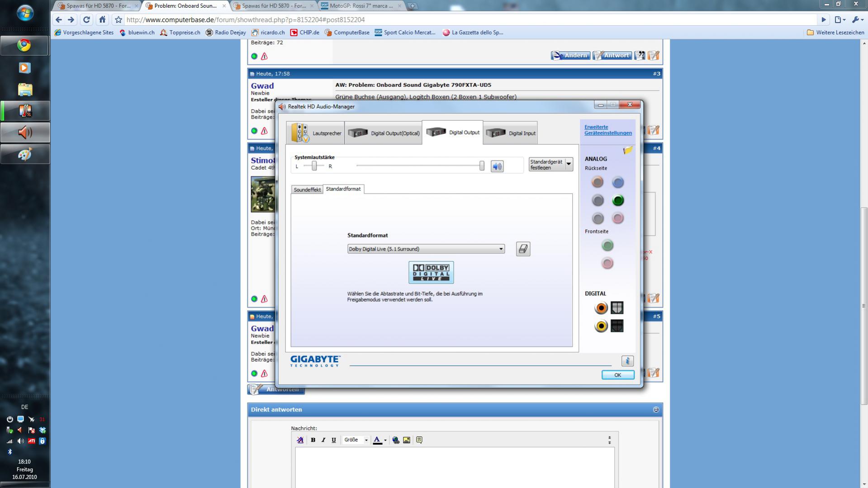Toggle italic formatting in reply editor
Screen dimensions: 868x488
323,440
